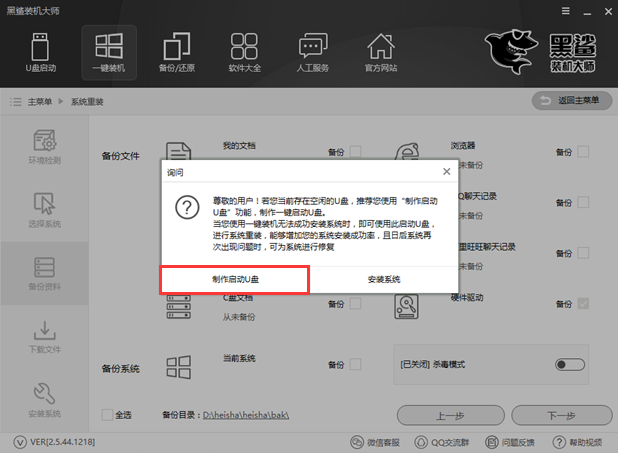Open backup directory path link

coord(246,415)
